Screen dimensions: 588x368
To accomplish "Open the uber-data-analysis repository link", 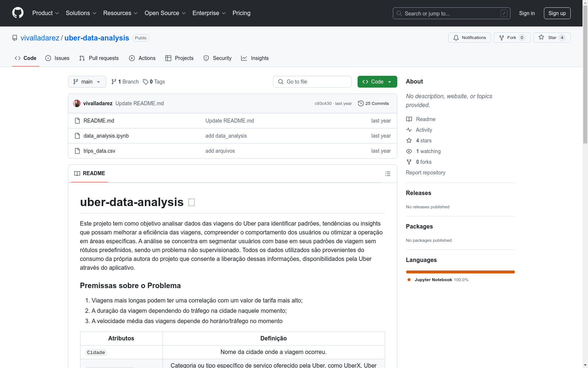I will click(x=97, y=38).
